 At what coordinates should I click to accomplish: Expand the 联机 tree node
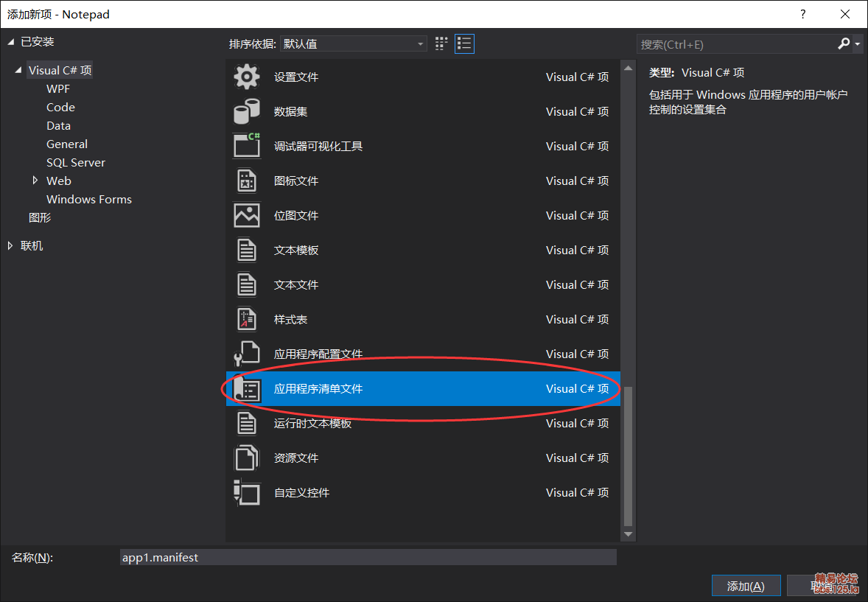point(10,245)
